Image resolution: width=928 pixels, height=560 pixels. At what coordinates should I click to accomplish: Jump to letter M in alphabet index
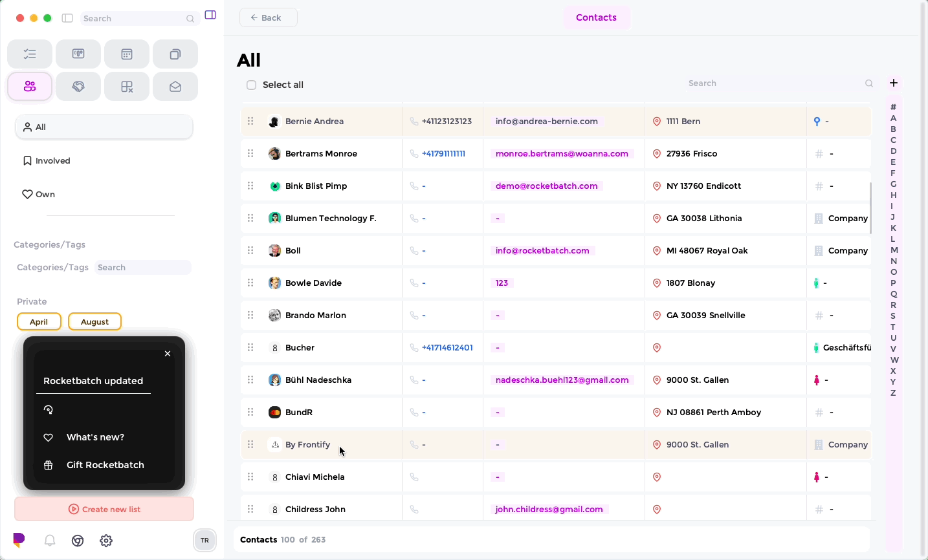pyautogui.click(x=894, y=250)
